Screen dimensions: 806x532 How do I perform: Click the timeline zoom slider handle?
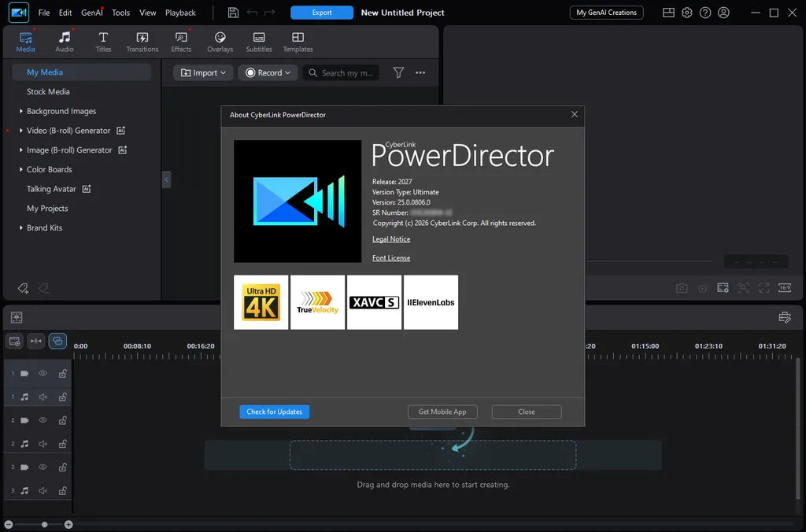[x=45, y=524]
